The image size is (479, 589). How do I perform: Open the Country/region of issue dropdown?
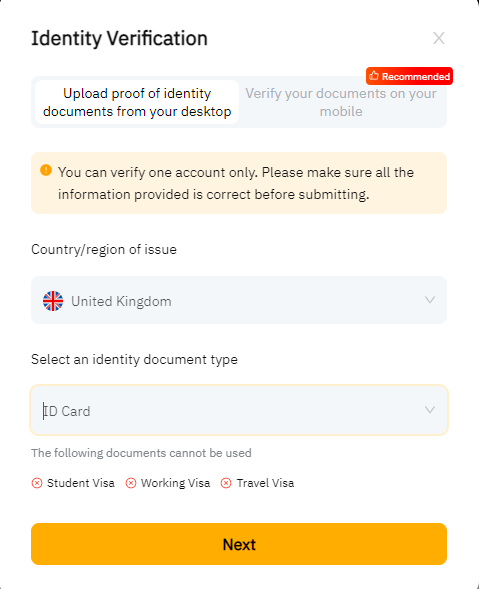pos(239,300)
